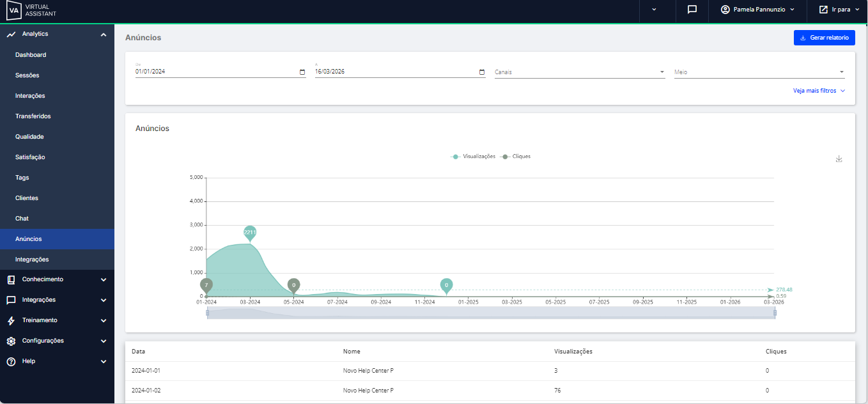Click the 2211 peak marker on chart
The height and width of the screenshot is (404, 868).
click(x=250, y=233)
